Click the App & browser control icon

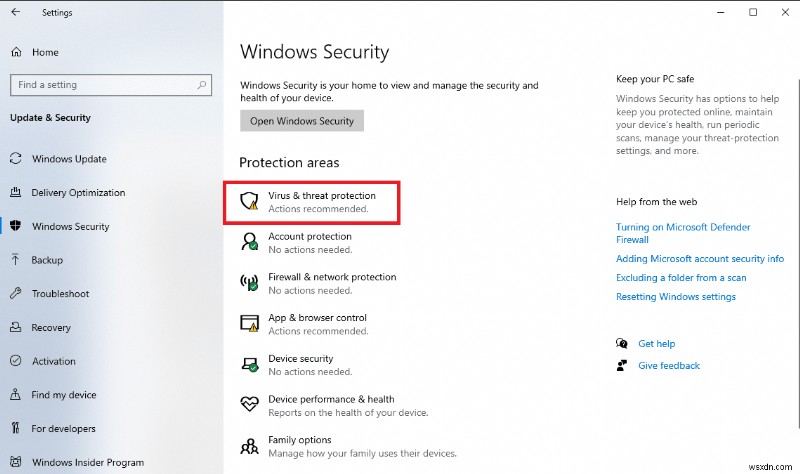pos(250,323)
